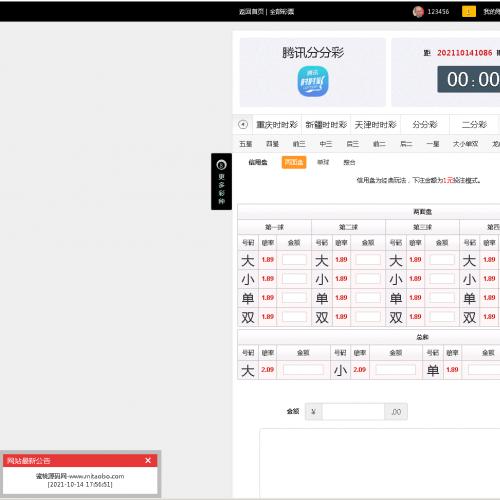Select the 五星 play type

pyautogui.click(x=246, y=144)
